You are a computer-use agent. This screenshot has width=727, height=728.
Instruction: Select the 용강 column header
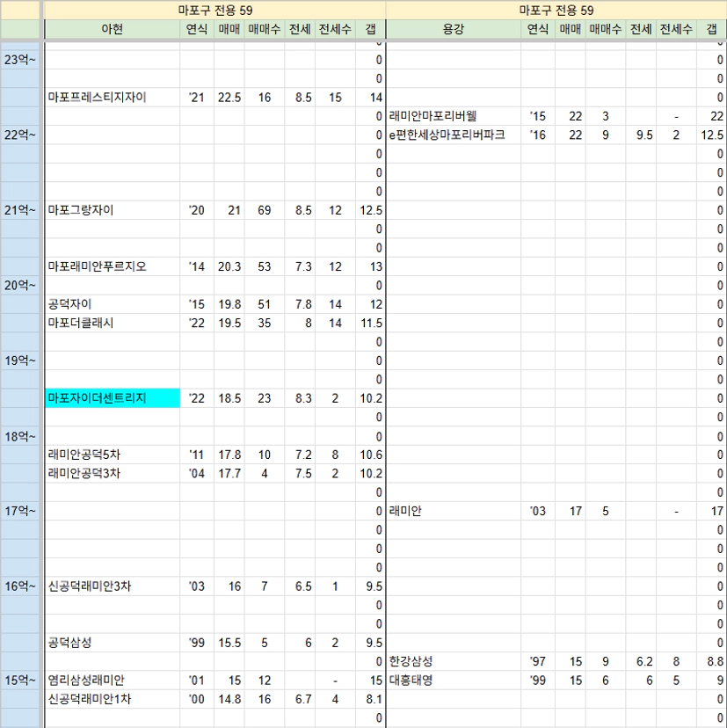[454, 29]
